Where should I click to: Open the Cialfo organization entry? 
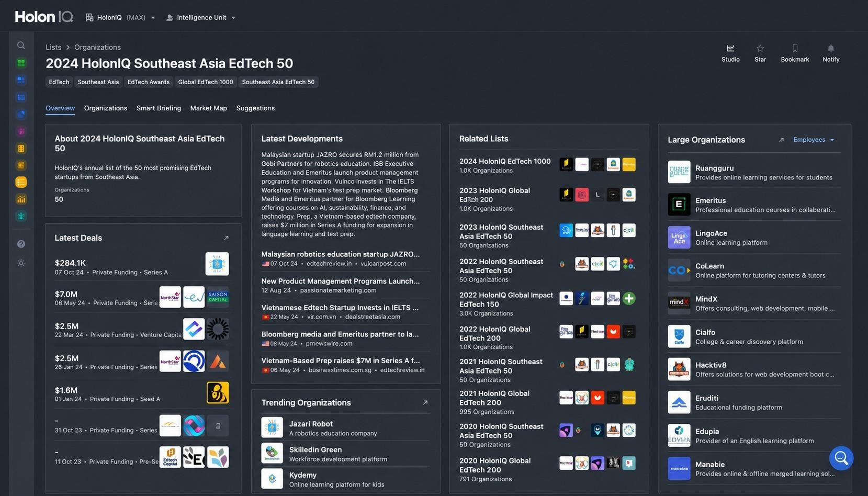point(754,336)
